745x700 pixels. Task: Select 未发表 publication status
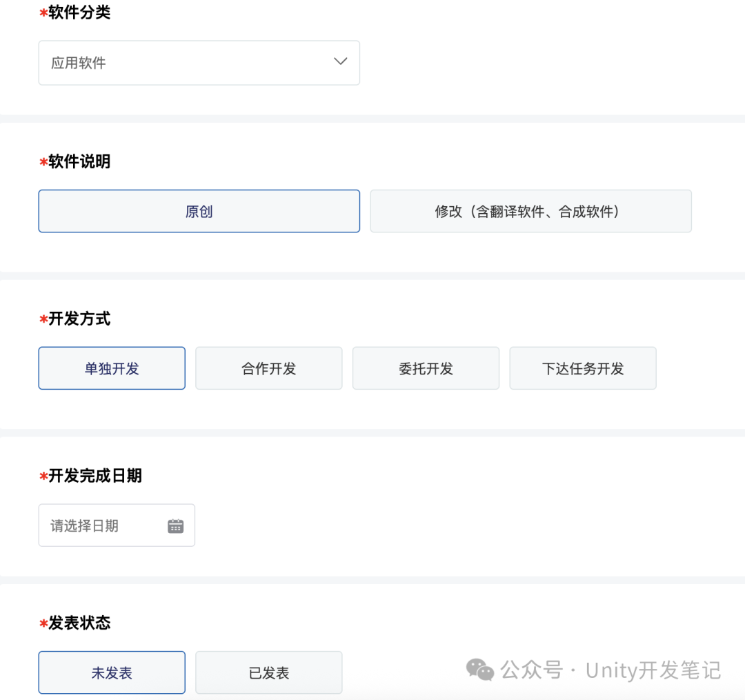point(112,672)
